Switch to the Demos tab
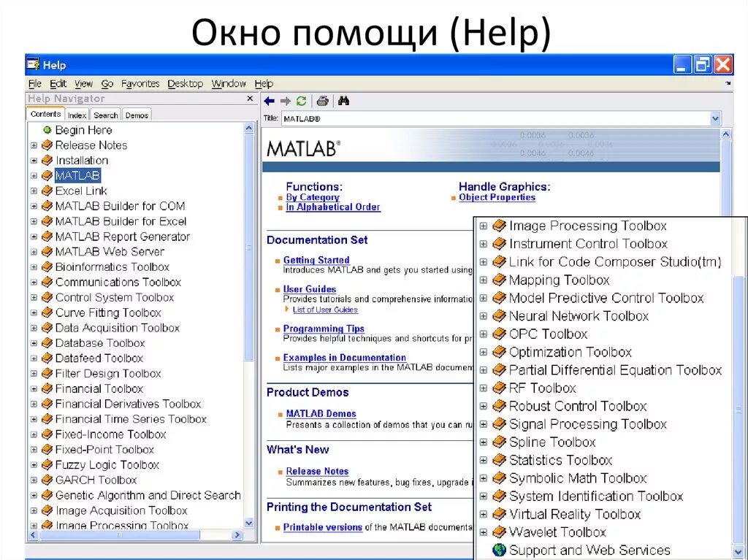The image size is (748, 560). tap(137, 115)
